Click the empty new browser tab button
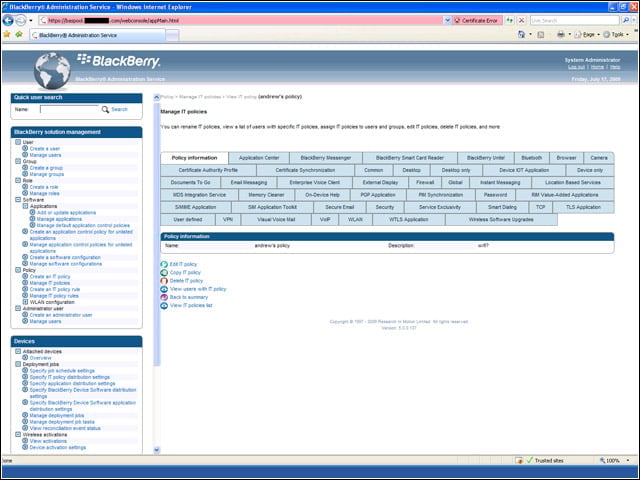Screen dimensions: 640x480 [x=172, y=36]
